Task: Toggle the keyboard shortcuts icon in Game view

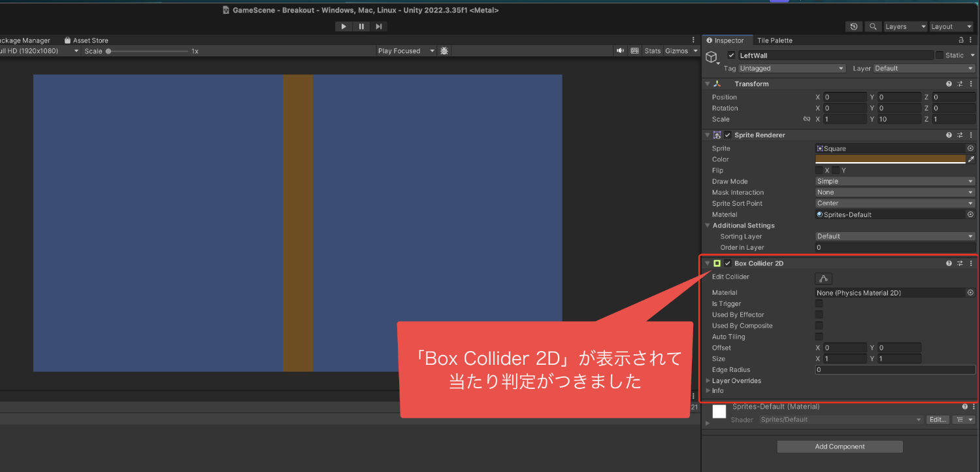Action: (x=634, y=51)
